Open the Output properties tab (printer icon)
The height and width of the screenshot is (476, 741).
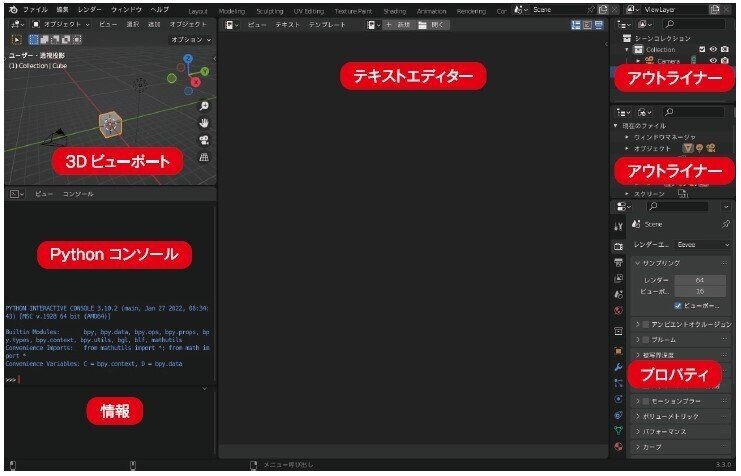(x=618, y=262)
